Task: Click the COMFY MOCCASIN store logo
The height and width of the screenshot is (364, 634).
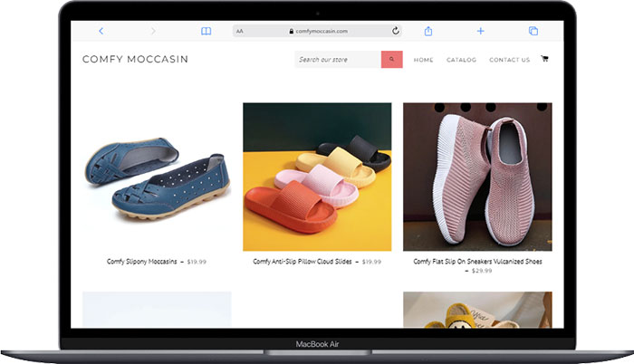Action: (136, 59)
